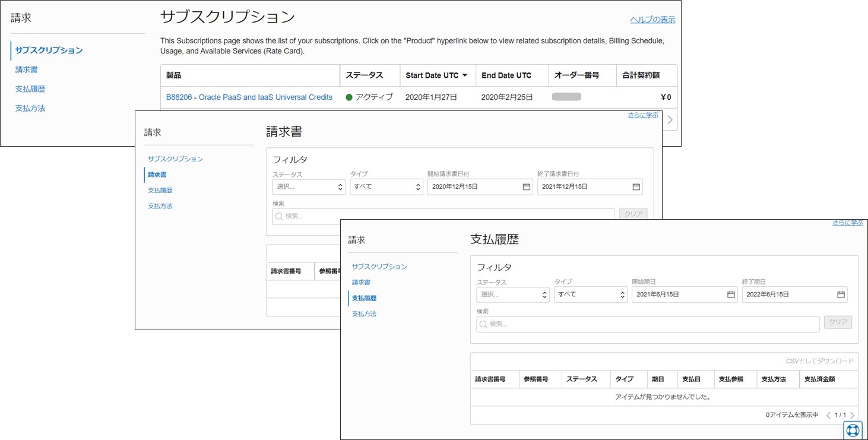This screenshot has width=868, height=440.
Task: Open ステータス dropdown in payment history filter
Action: [x=513, y=295]
